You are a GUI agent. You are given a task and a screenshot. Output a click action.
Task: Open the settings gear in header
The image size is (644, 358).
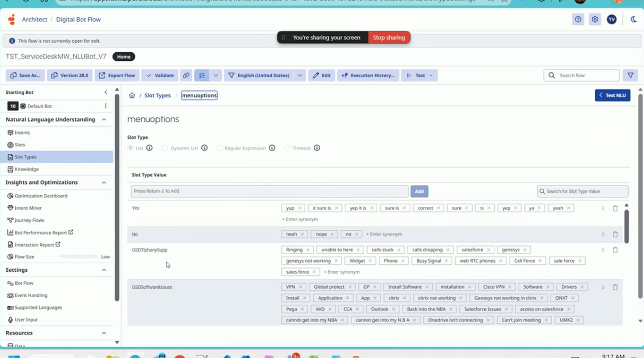coord(595,20)
